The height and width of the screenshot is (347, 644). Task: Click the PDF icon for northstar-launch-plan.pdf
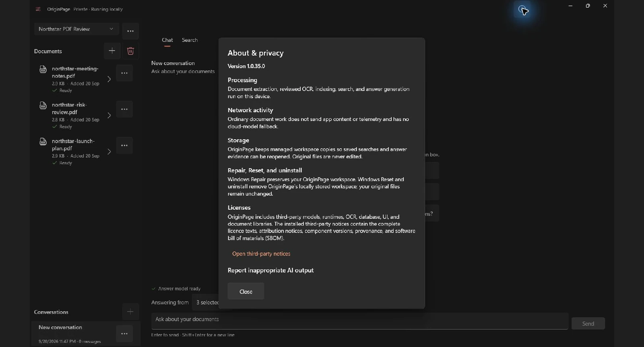point(43,142)
